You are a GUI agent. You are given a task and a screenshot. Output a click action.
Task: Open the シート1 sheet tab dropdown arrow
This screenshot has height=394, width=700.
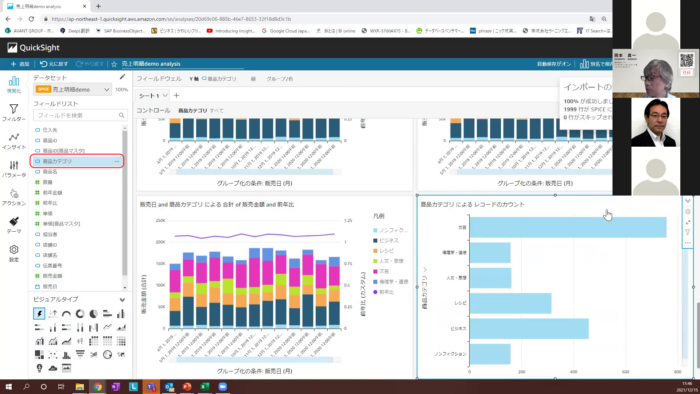(x=165, y=95)
